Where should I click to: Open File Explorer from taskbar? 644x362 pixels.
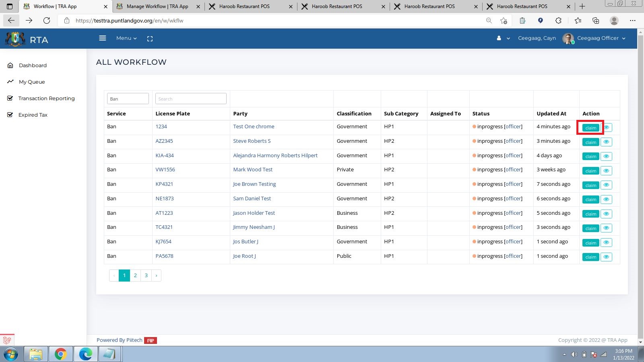pyautogui.click(x=36, y=354)
